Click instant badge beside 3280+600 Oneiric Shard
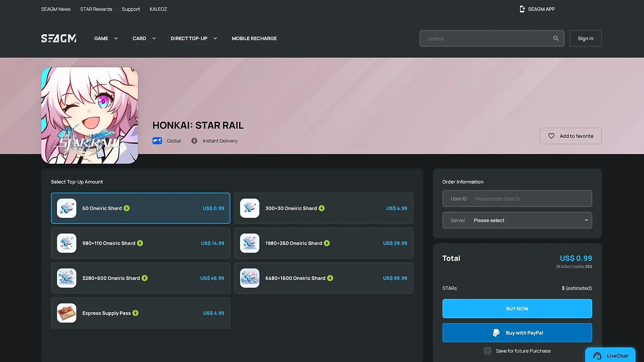 point(144,278)
